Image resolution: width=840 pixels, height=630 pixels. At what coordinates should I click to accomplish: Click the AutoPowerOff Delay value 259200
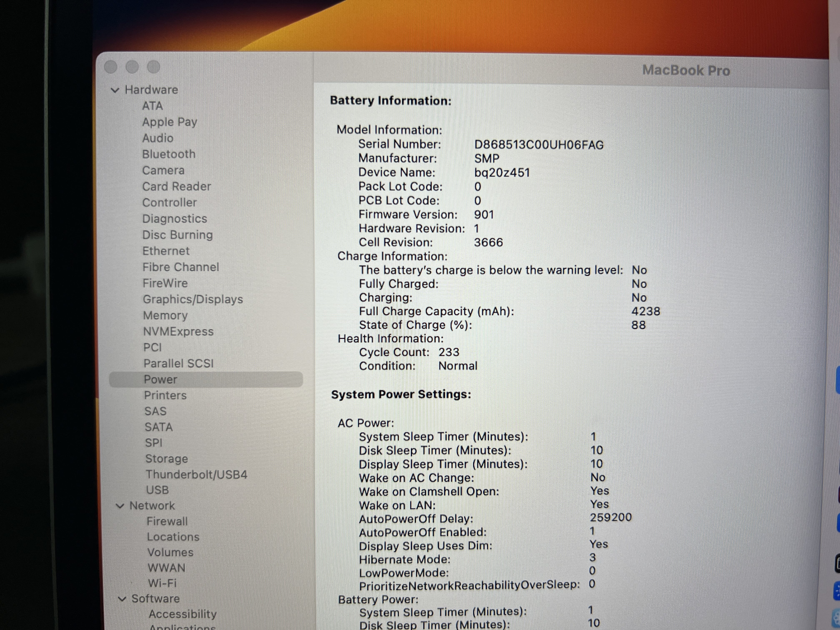611,517
